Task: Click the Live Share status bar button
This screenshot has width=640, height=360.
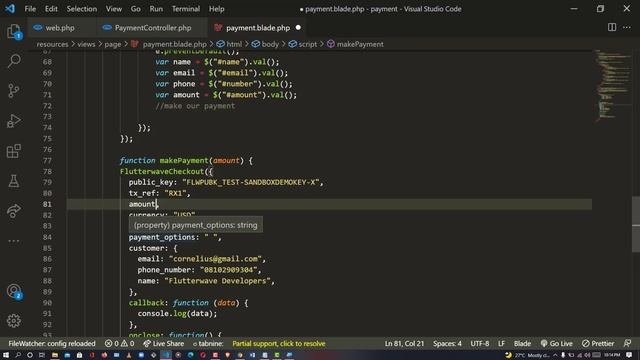Action: [164, 344]
